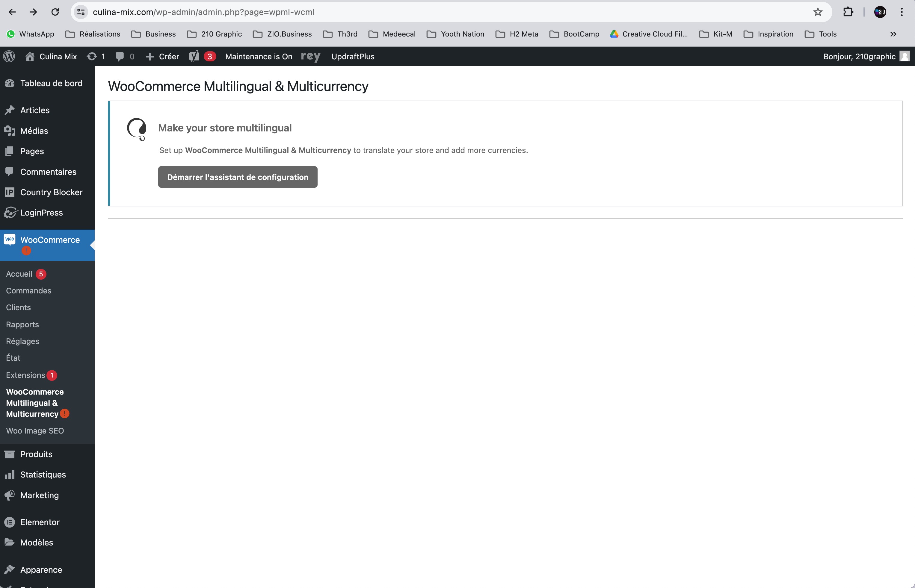Viewport: 915px width, 588px height.
Task: Open LoginPress in the sidebar
Action: 47,213
